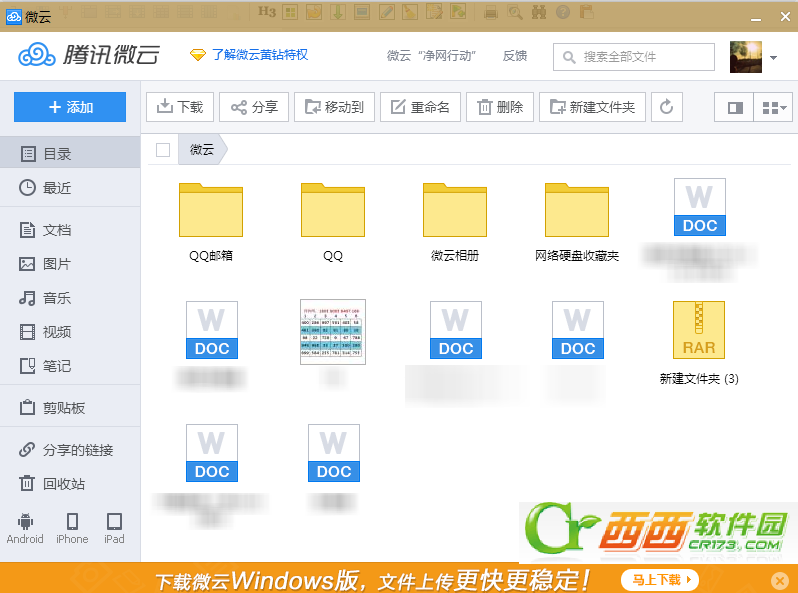798x593 pixels.
Task: Click the Android download icon
Action: 25,528
